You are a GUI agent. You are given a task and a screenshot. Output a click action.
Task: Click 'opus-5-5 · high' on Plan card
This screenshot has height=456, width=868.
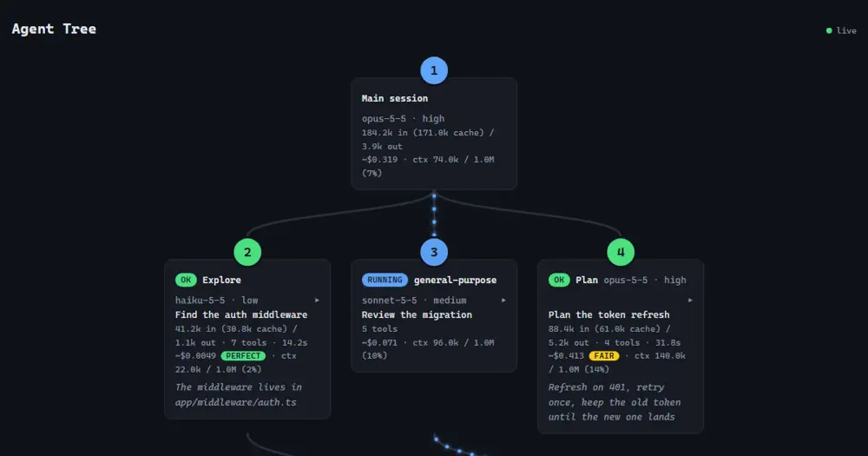coord(645,280)
